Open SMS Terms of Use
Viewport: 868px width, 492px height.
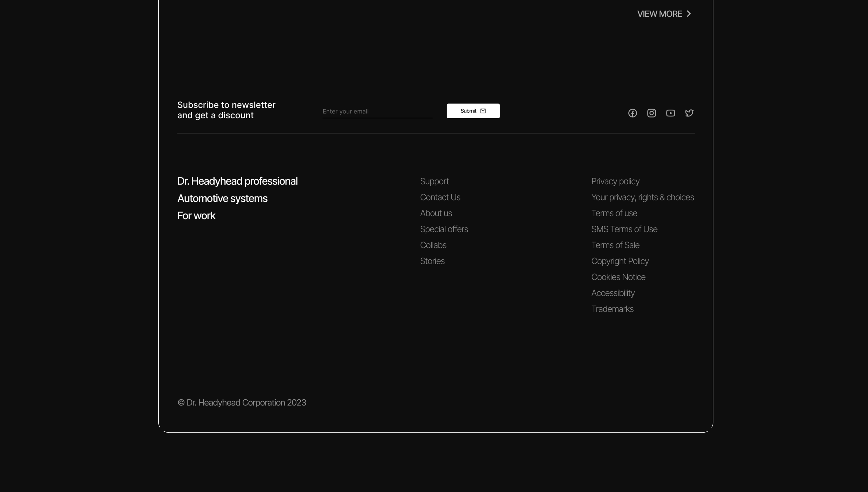624,229
